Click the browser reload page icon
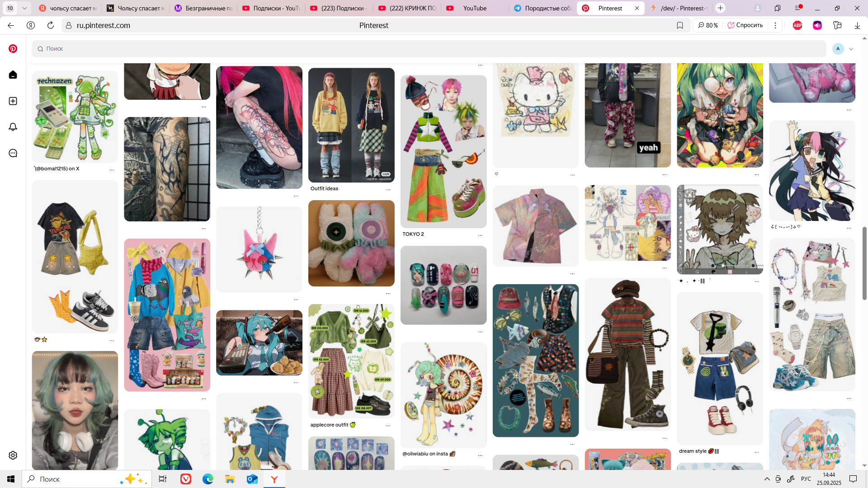The image size is (868, 488). tap(51, 25)
